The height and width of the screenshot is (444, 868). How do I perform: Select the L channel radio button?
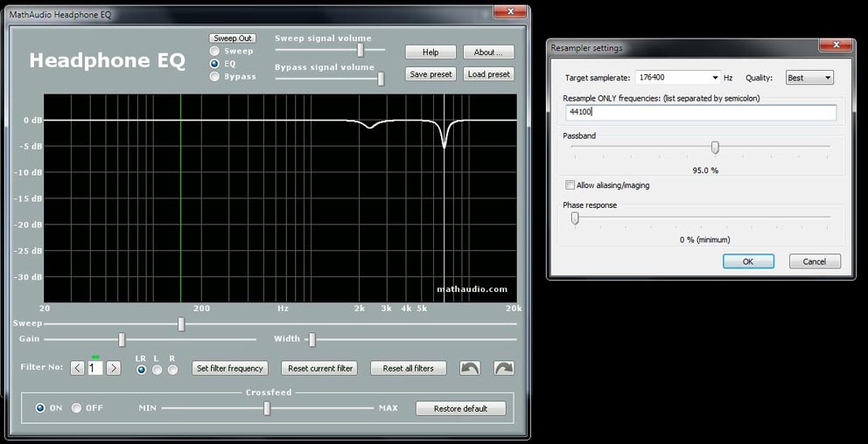coord(157,370)
